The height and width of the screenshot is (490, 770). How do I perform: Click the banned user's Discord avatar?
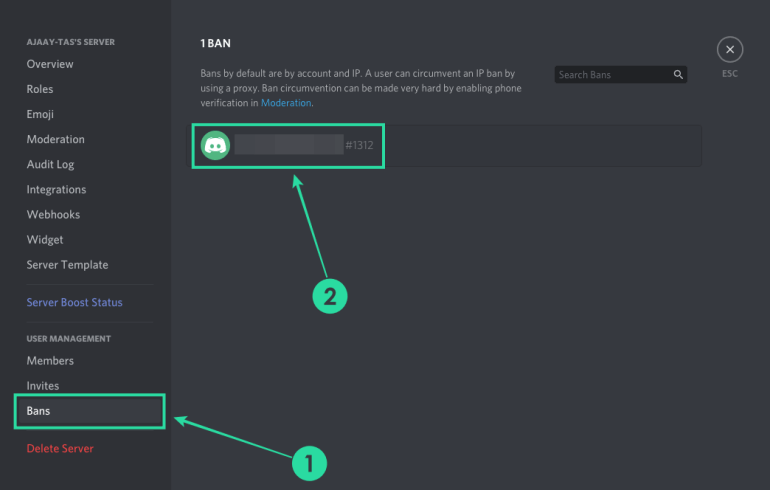(x=215, y=145)
